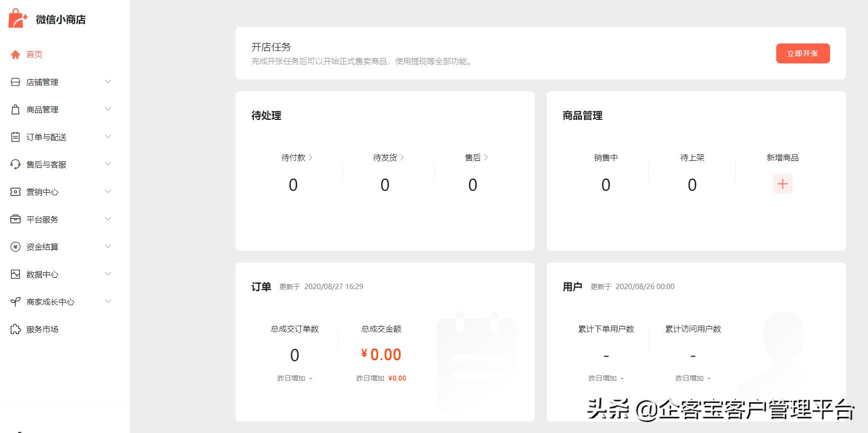Click the 待上架 label
This screenshot has width=868, height=433.
pos(692,157)
